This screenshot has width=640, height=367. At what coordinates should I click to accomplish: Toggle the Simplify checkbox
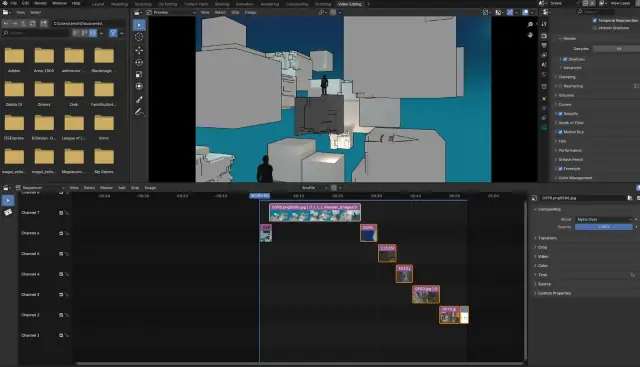560,114
